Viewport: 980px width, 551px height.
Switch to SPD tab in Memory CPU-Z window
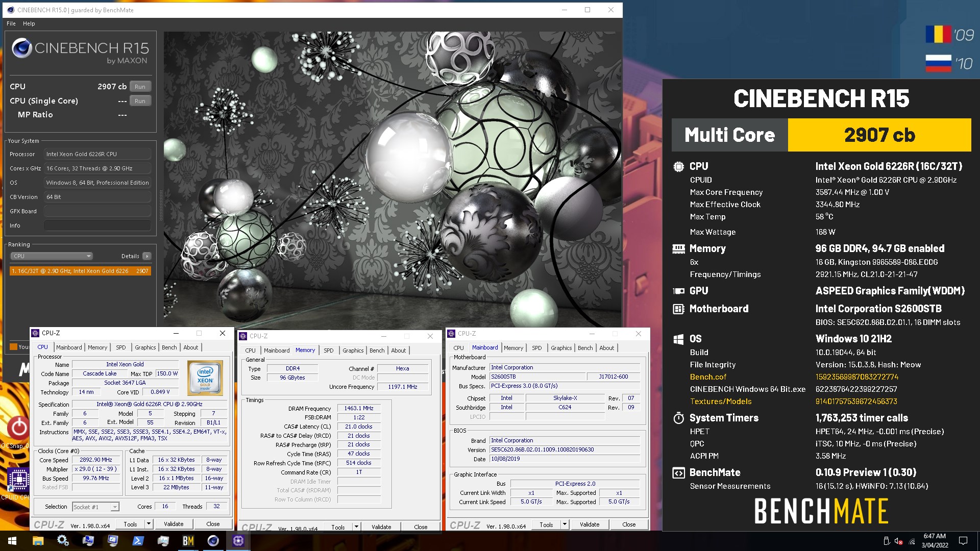click(329, 350)
